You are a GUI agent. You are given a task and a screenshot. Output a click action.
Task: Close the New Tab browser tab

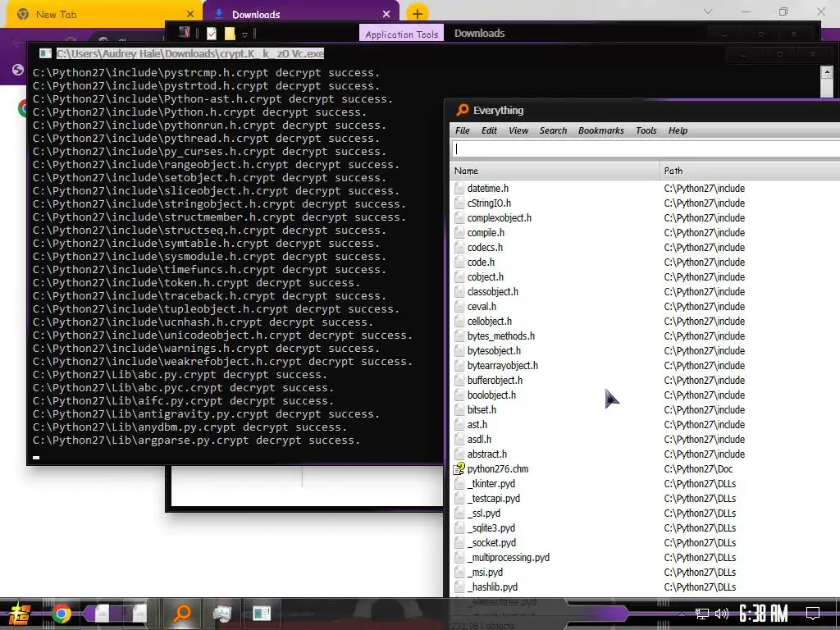point(190,15)
